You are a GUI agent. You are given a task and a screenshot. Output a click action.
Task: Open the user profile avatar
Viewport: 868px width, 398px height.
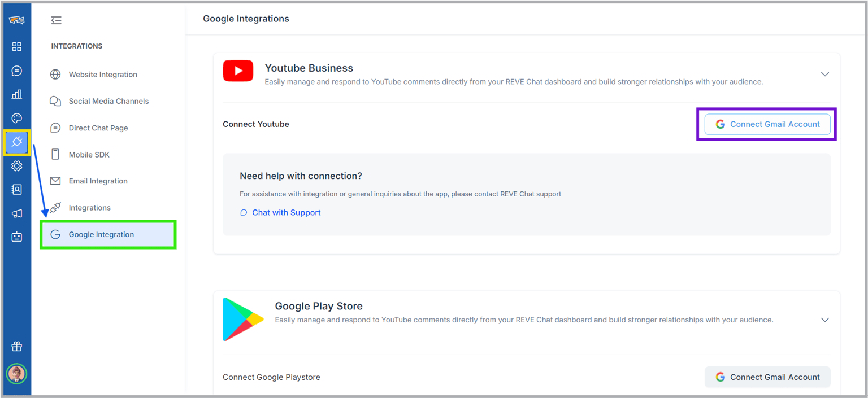(x=16, y=374)
